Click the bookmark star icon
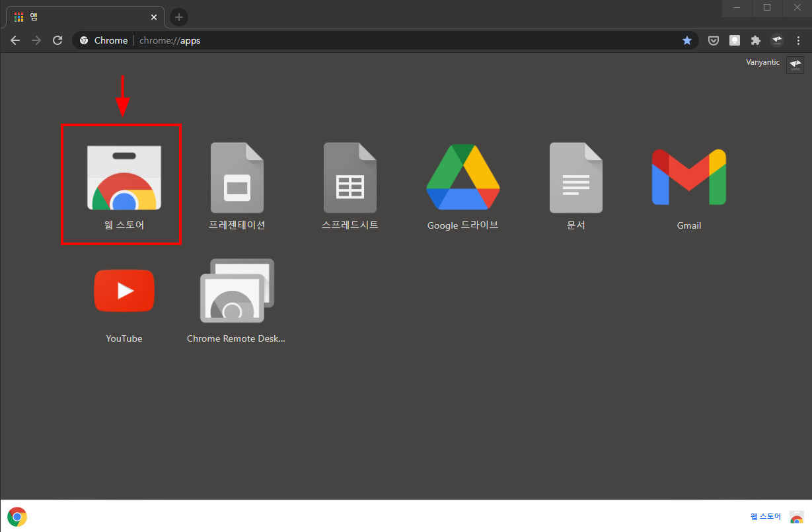The image size is (812, 532). 687,40
